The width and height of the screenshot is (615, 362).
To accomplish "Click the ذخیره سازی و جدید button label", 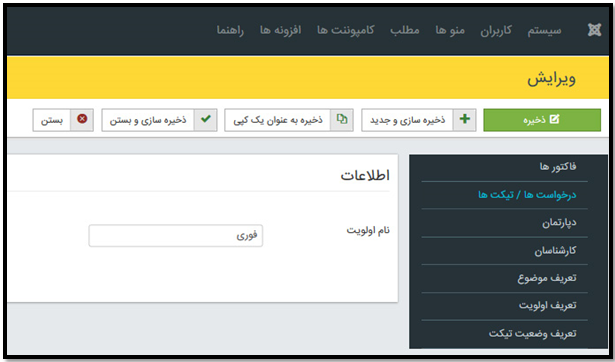I will click(408, 120).
